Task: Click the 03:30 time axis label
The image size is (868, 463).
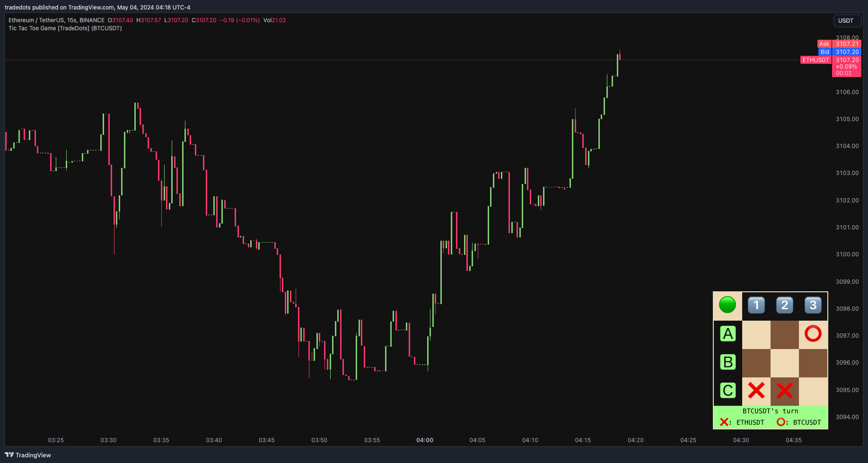Action: [x=108, y=440]
